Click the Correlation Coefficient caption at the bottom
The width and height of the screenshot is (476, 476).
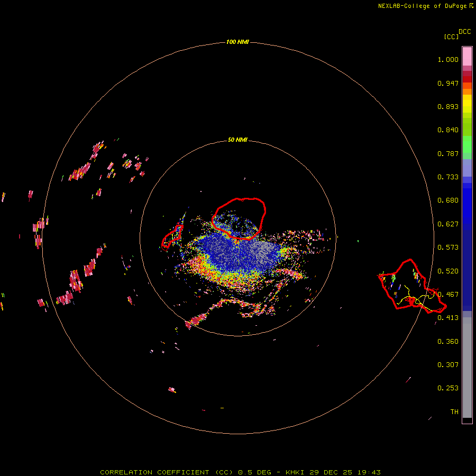(240, 472)
